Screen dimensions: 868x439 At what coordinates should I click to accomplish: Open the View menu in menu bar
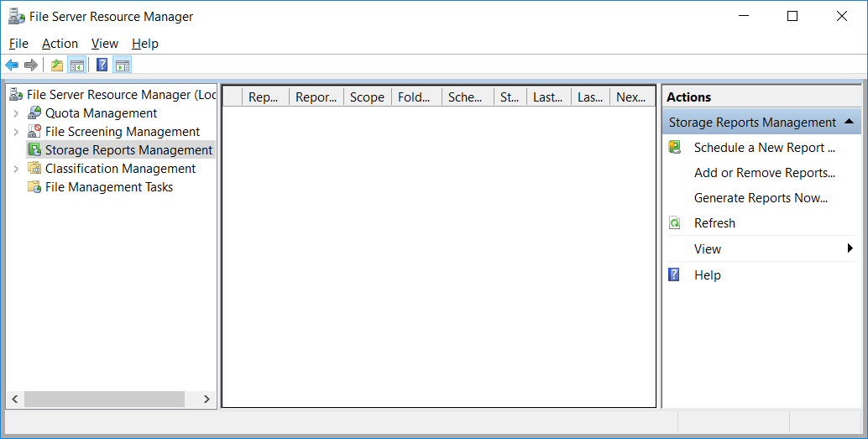105,44
